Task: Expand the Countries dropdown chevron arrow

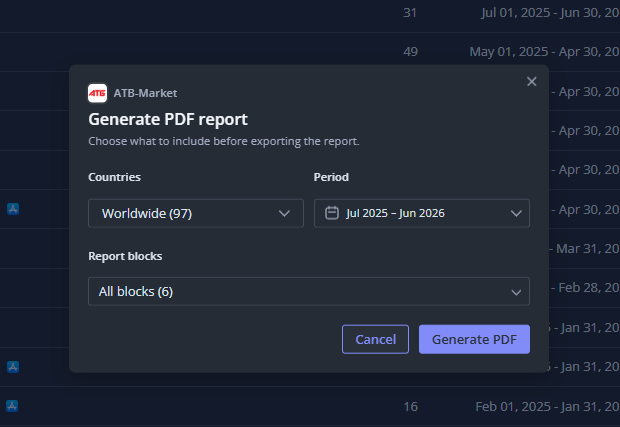Action: point(284,214)
